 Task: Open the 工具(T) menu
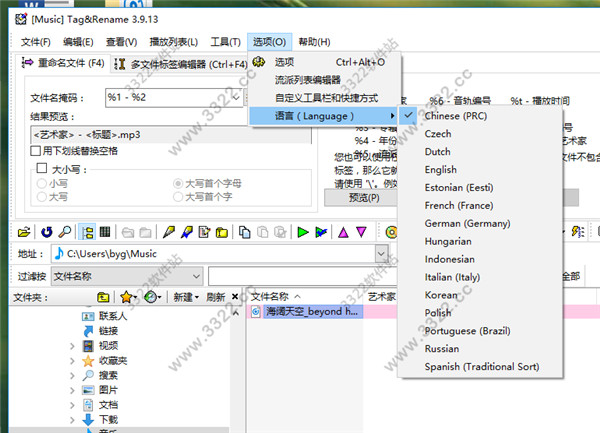[225, 42]
